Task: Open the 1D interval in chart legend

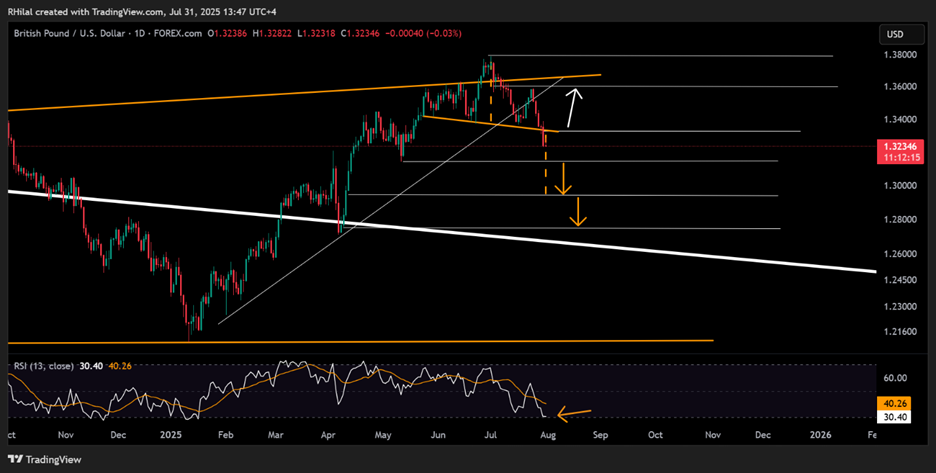Action: pos(144,35)
